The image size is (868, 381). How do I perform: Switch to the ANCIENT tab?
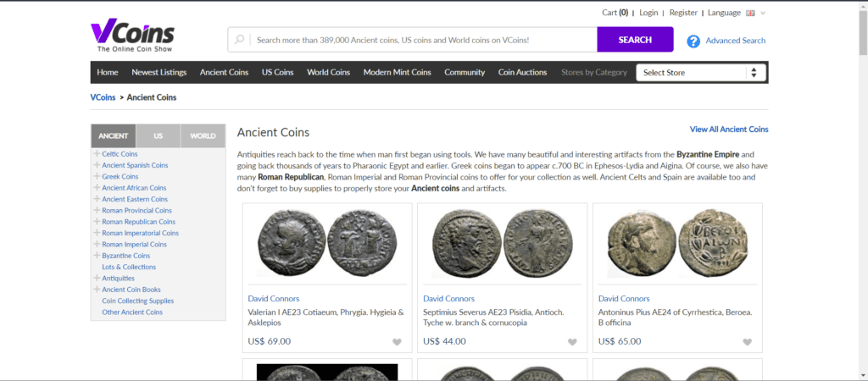(x=114, y=136)
